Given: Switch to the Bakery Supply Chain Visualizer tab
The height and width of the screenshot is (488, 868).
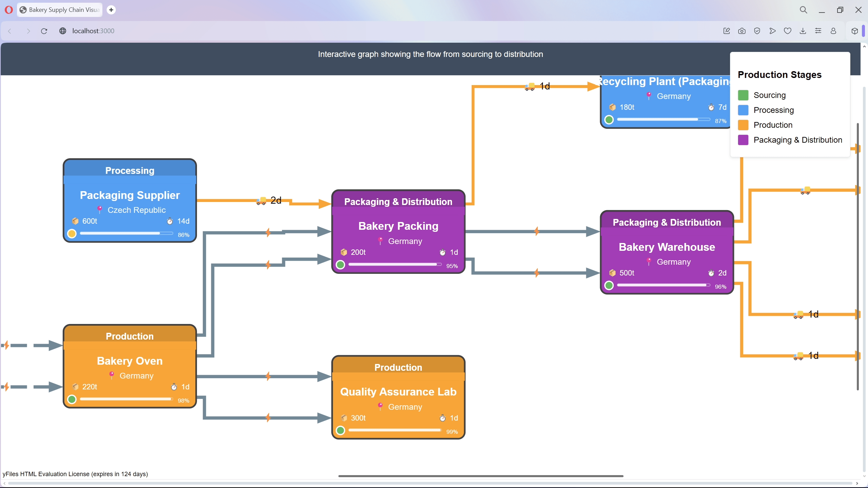Looking at the screenshot, I should click(60, 10).
